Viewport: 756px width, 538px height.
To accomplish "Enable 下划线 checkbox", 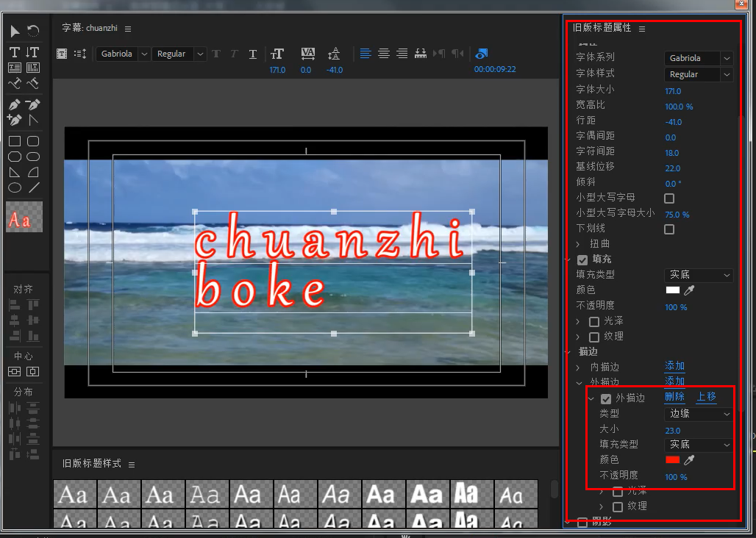I will (x=669, y=229).
